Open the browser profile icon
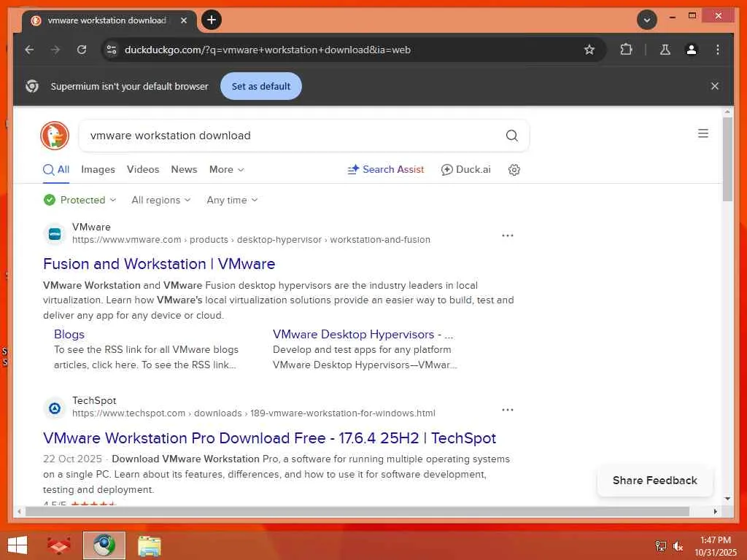This screenshot has width=747, height=560. 692,50
